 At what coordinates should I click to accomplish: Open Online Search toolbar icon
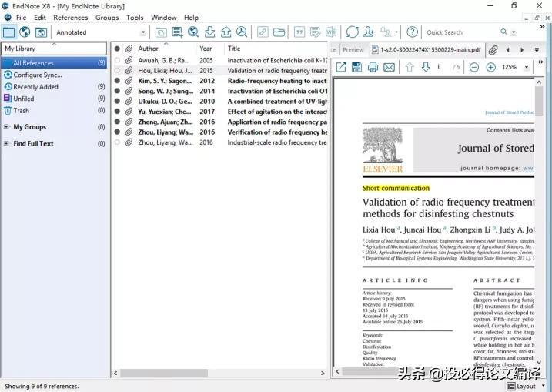(193, 32)
